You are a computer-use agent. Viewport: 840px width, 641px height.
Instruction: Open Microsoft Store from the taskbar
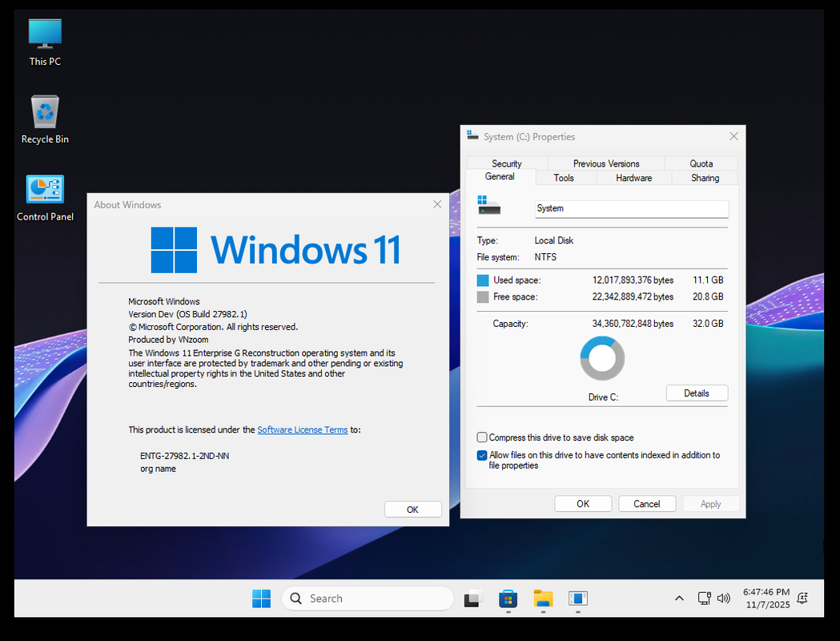[x=508, y=598]
